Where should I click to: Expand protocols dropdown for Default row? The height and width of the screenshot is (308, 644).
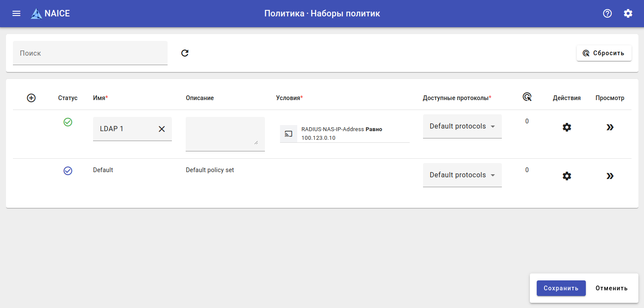tap(462, 175)
